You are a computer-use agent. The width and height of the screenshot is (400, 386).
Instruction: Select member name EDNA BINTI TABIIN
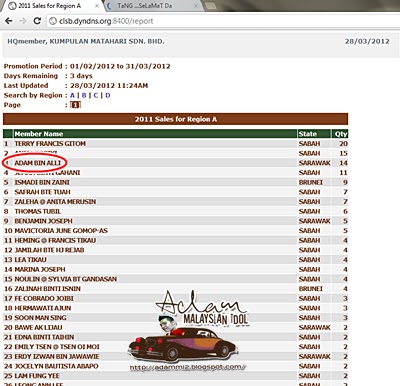[44, 337]
